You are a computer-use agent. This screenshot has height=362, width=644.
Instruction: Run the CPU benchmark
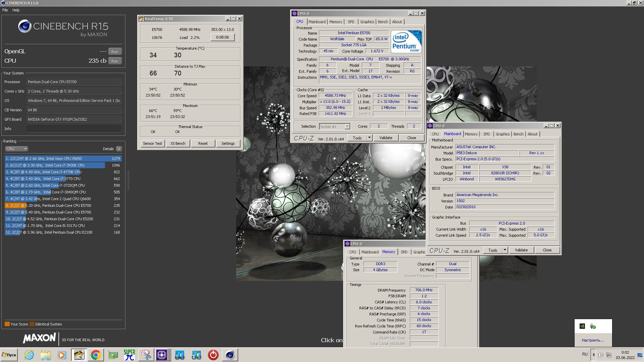(x=115, y=61)
